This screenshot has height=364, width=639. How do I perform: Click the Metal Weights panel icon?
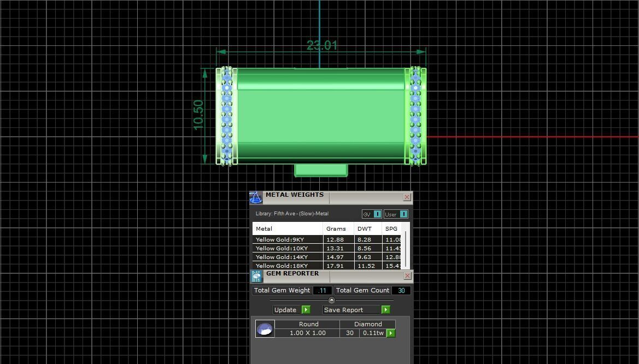tap(256, 197)
